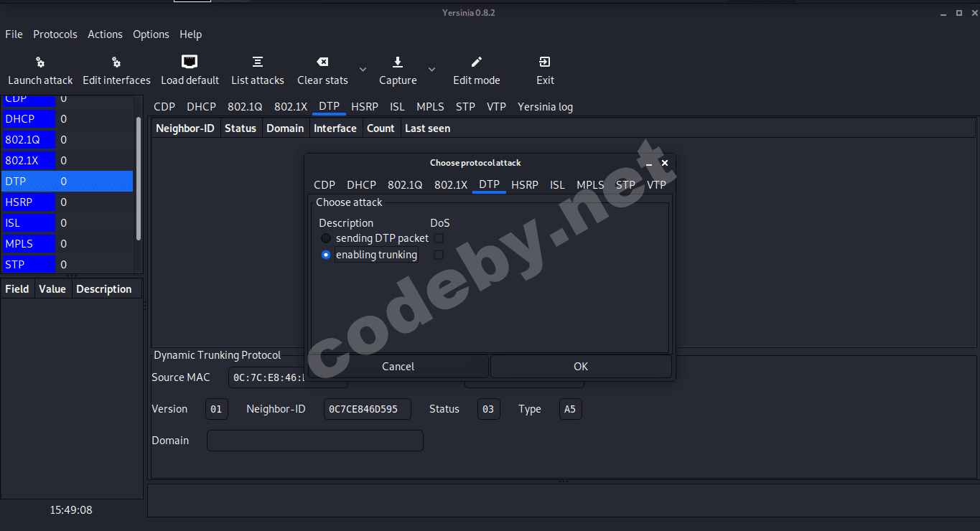
Task: Select DHCP row in protocol list
Action: (x=67, y=119)
